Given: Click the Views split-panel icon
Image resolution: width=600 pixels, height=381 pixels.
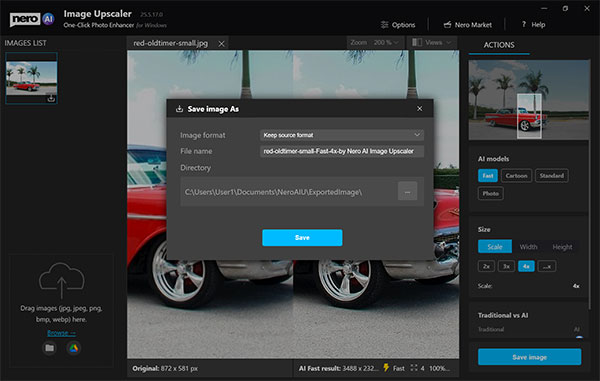Looking at the screenshot, I should click(417, 42).
